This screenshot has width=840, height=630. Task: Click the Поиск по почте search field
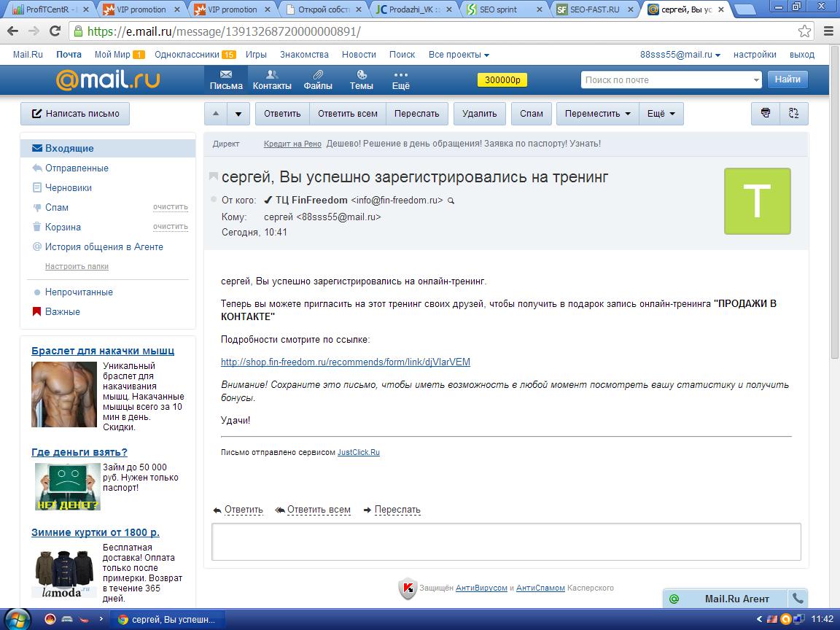pos(666,79)
